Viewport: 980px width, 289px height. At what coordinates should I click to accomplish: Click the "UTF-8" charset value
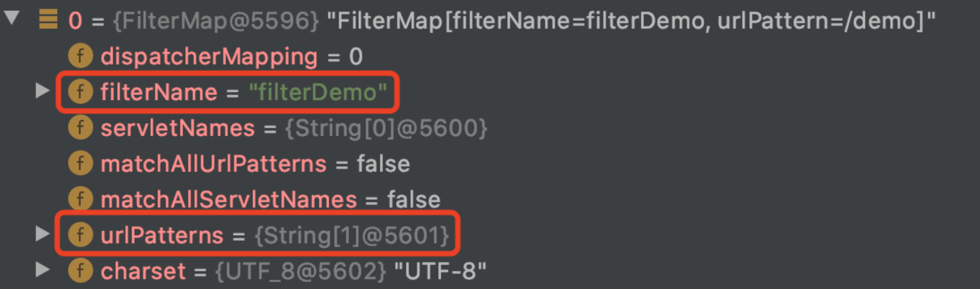tap(440, 271)
